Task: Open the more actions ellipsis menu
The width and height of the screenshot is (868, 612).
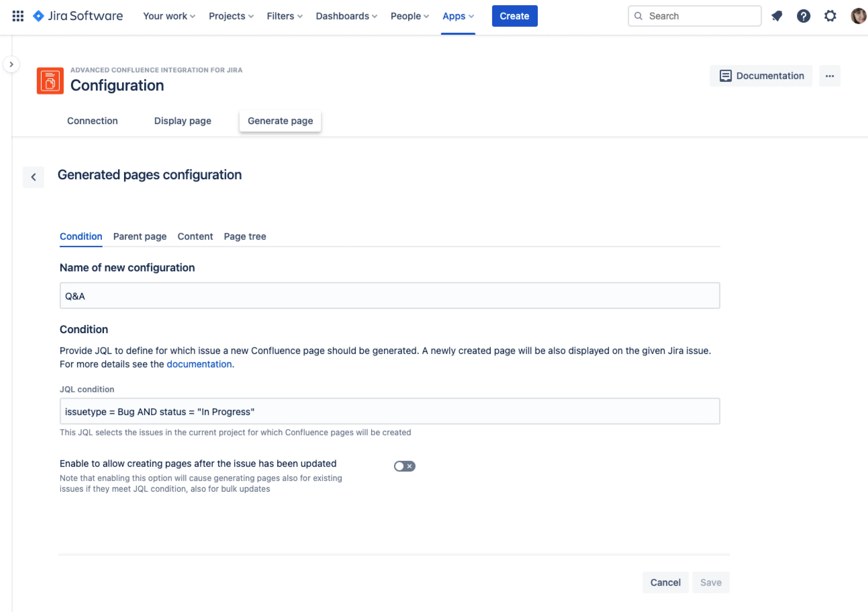Action: [830, 76]
